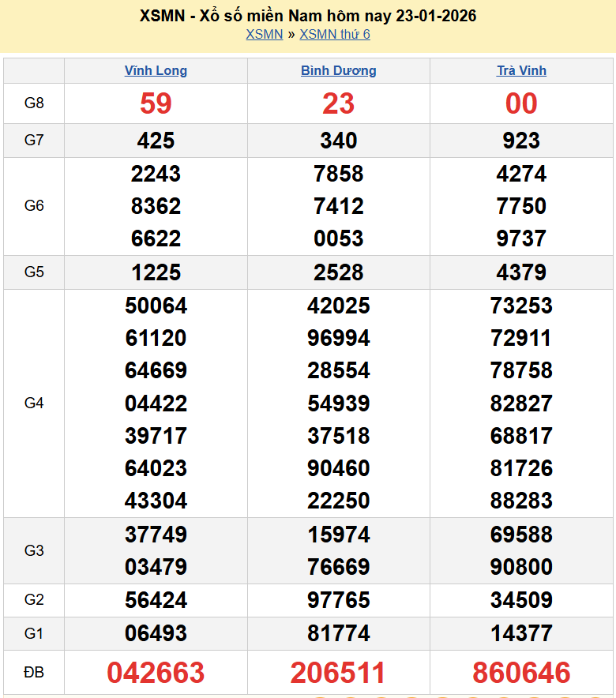The image size is (616, 698).
Task: Click Vĩnh Long G8 result 59
Action: [x=156, y=103]
